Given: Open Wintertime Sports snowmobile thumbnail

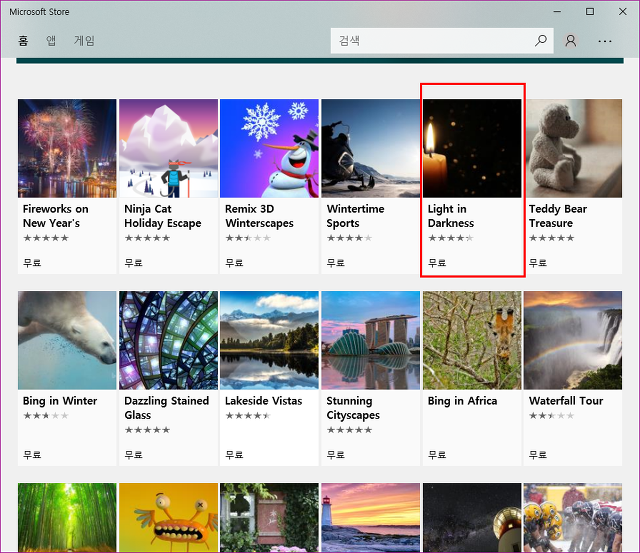Looking at the screenshot, I should click(371, 148).
